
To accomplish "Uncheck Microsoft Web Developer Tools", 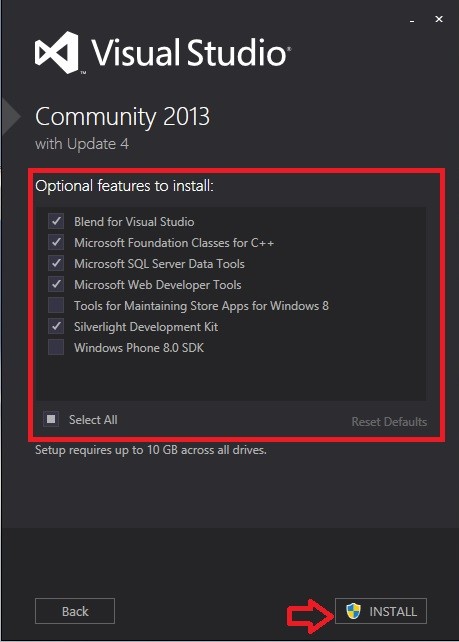I will 56,284.
